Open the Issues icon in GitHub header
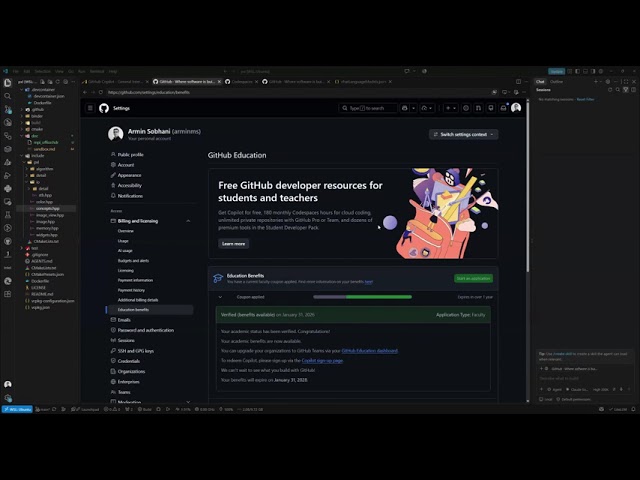The height and width of the screenshot is (480, 640). point(466,108)
